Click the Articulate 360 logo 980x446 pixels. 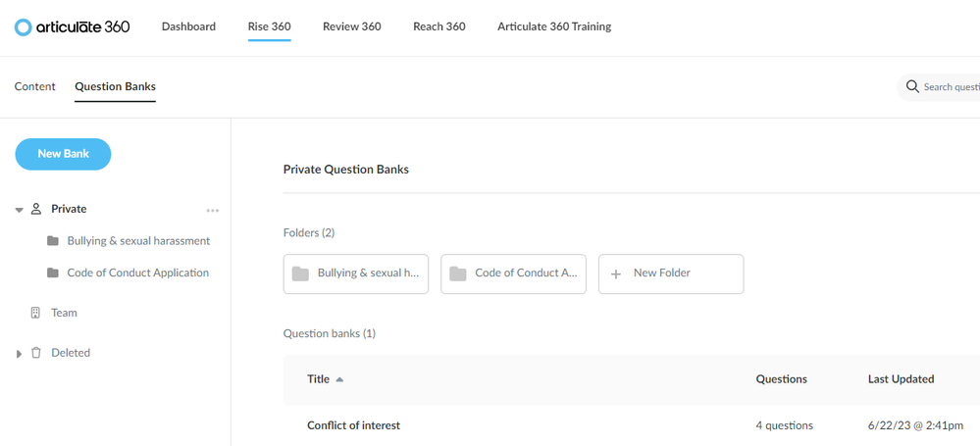click(72, 26)
